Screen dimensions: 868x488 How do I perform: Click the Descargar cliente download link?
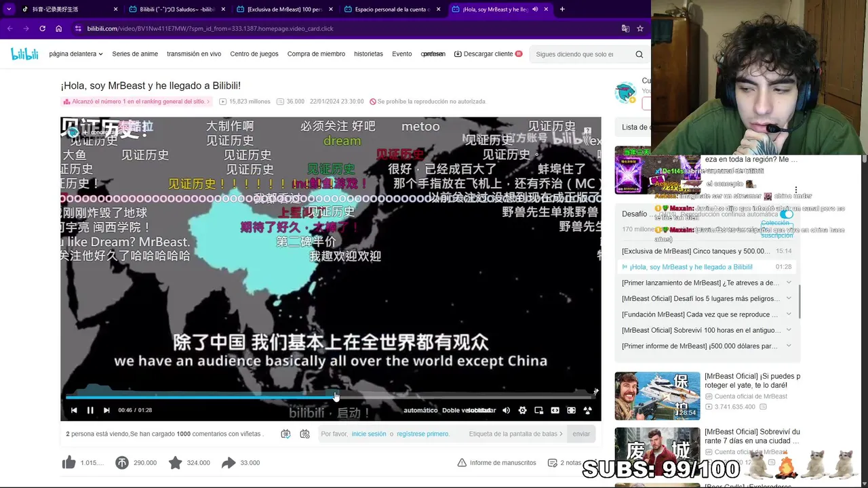tap(488, 54)
